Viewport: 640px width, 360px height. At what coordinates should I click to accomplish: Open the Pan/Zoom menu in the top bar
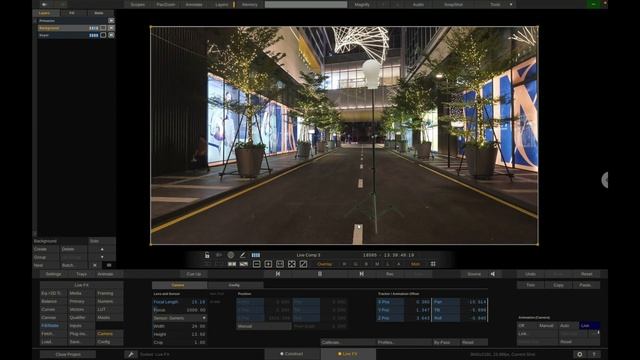166,4
